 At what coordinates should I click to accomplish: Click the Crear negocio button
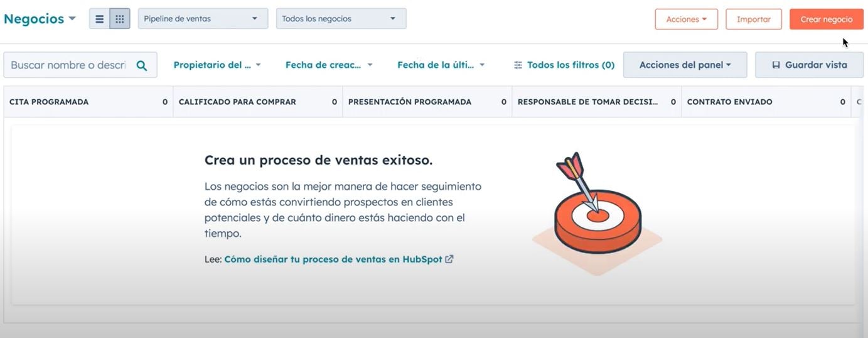[827, 19]
